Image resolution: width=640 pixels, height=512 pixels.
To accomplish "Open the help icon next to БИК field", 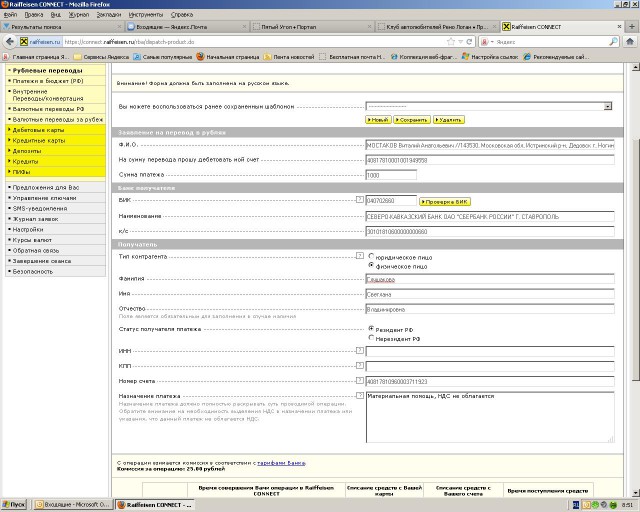I will pos(359,200).
